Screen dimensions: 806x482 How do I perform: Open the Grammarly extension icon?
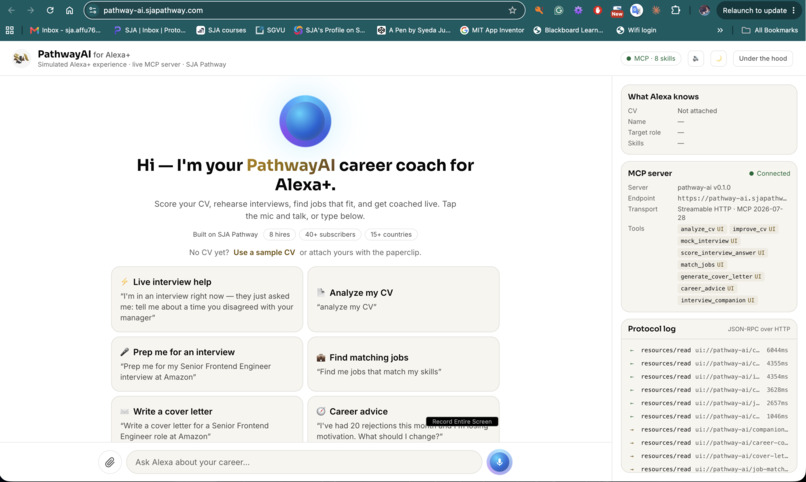[x=558, y=10]
